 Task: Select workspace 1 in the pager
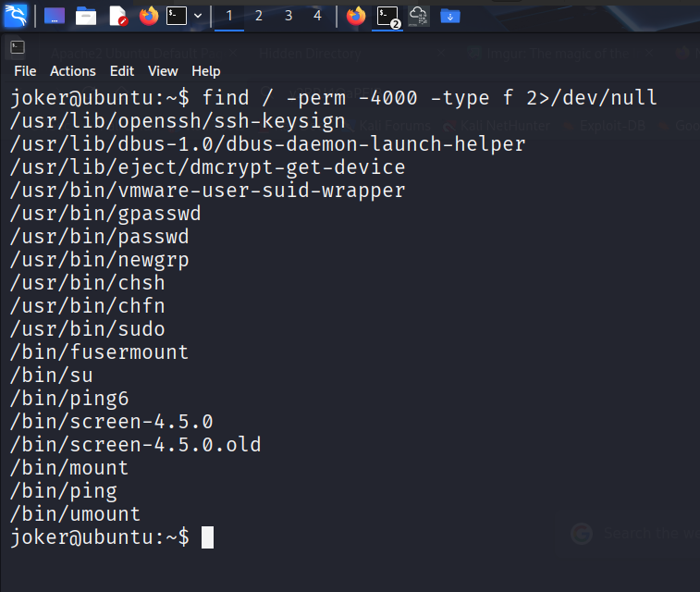tap(229, 16)
